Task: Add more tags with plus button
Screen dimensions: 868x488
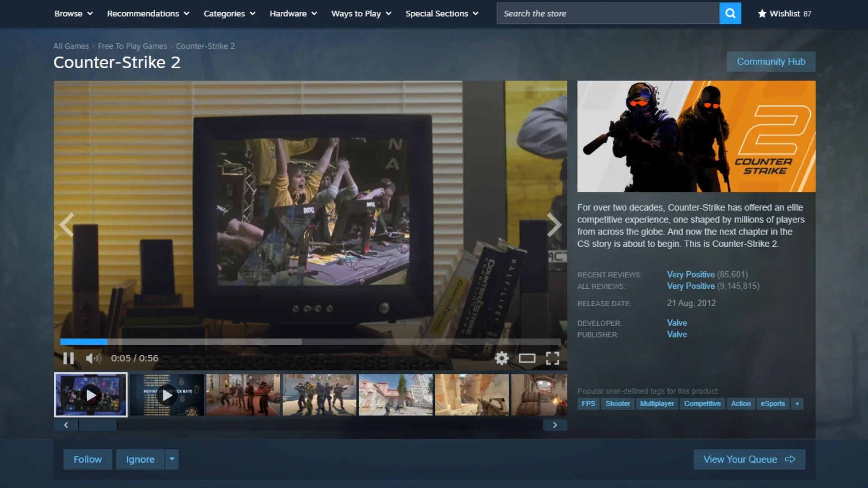Action: [x=797, y=404]
